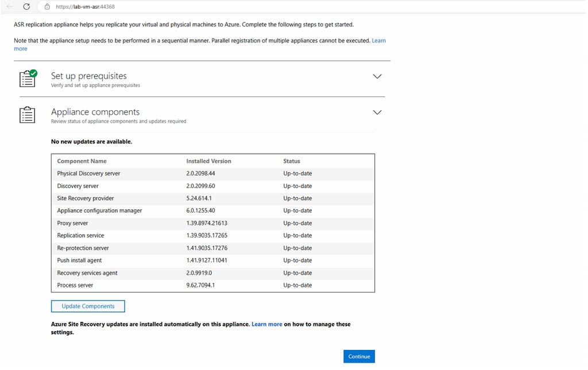Click Up-to-date status of Proxy server
The width and height of the screenshot is (588, 370).
click(x=297, y=223)
